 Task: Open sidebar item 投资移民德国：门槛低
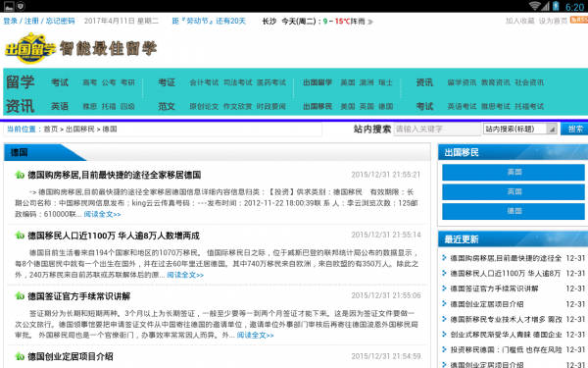coord(506,350)
